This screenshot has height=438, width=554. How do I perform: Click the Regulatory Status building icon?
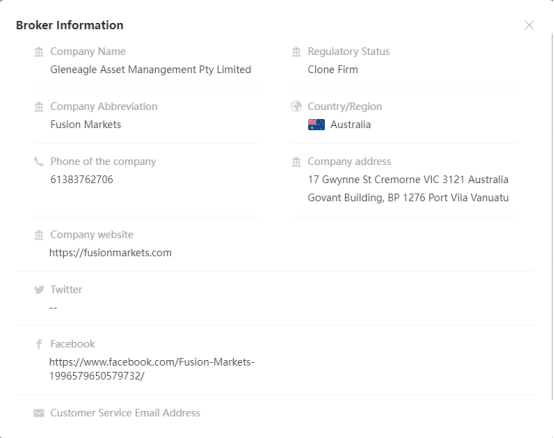pos(296,52)
